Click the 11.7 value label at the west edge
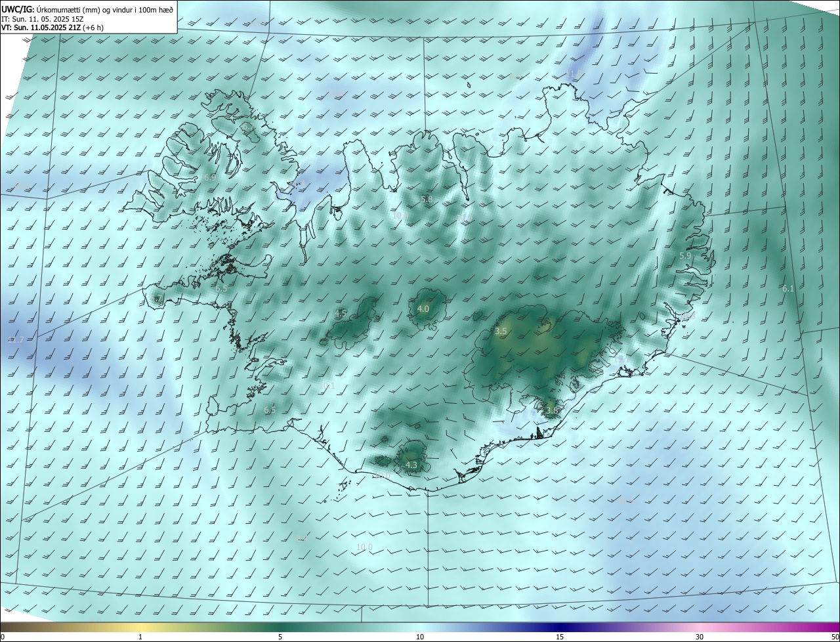 tap(16, 340)
